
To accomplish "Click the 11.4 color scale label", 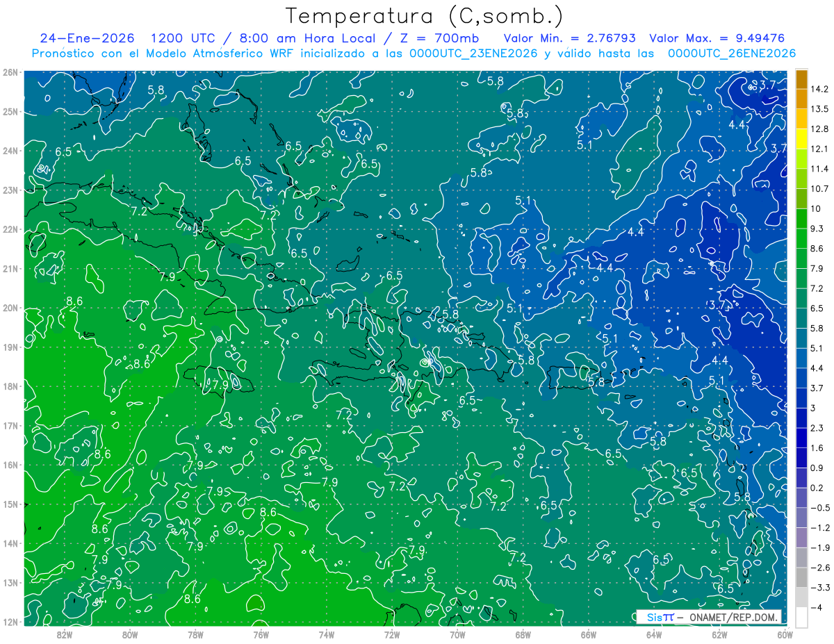I will point(820,169).
